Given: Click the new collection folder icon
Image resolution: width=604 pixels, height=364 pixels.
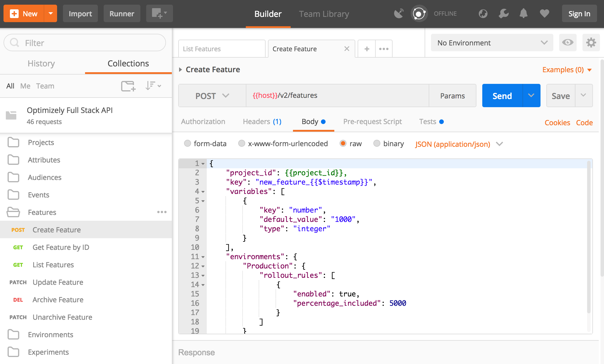Looking at the screenshot, I should [x=128, y=86].
